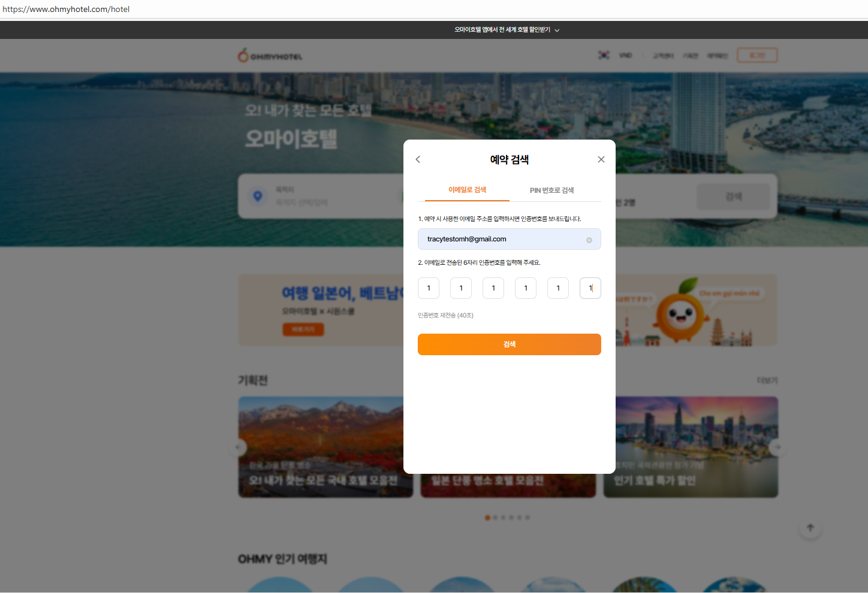Screen dimensions: 868x593
Task: Click the orange button on the 여행 일본어 banner
Action: (x=303, y=329)
